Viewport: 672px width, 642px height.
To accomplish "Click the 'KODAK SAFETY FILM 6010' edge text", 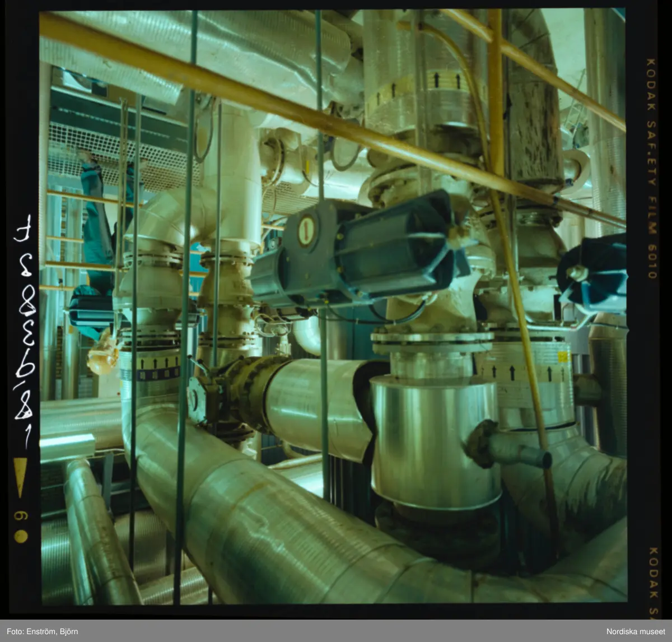I will pyautogui.click(x=651, y=168).
